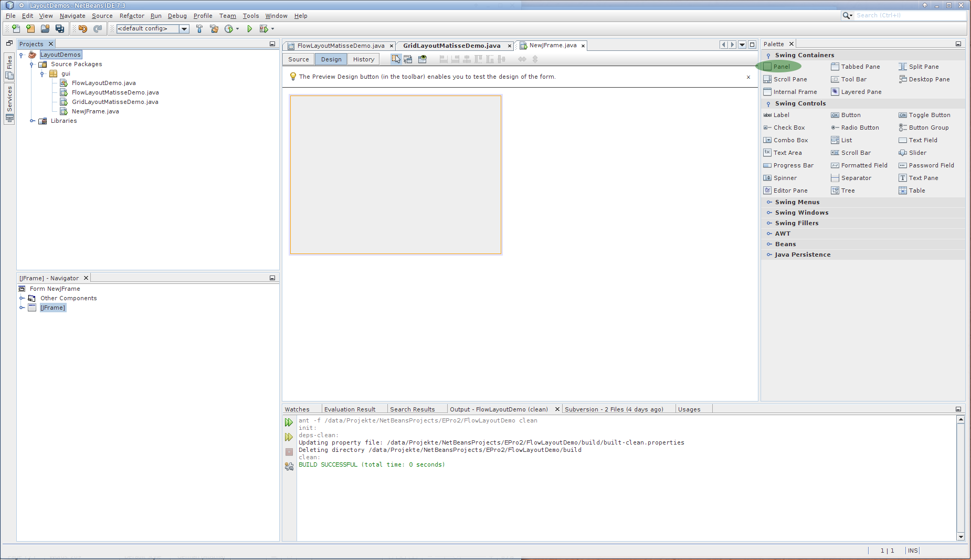Viewport: 971px width, 560px height.
Task: Select Slider component in the palette
Action: pyautogui.click(x=912, y=153)
